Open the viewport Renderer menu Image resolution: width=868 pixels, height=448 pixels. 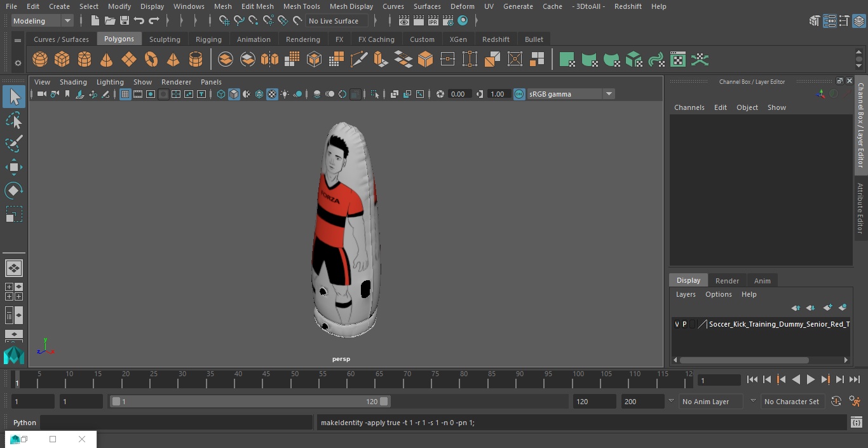(176, 82)
